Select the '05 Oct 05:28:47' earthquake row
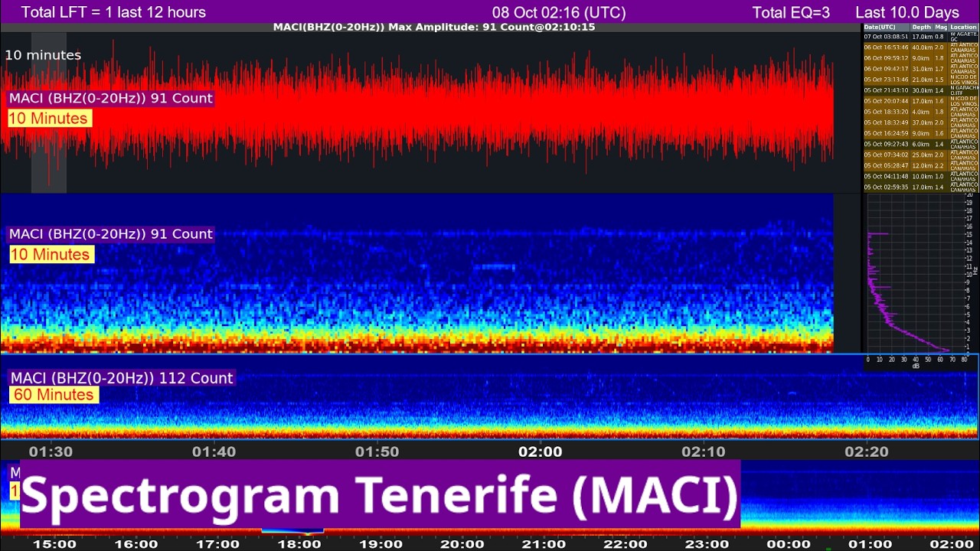Image resolution: width=980 pixels, height=551 pixels. [921, 165]
